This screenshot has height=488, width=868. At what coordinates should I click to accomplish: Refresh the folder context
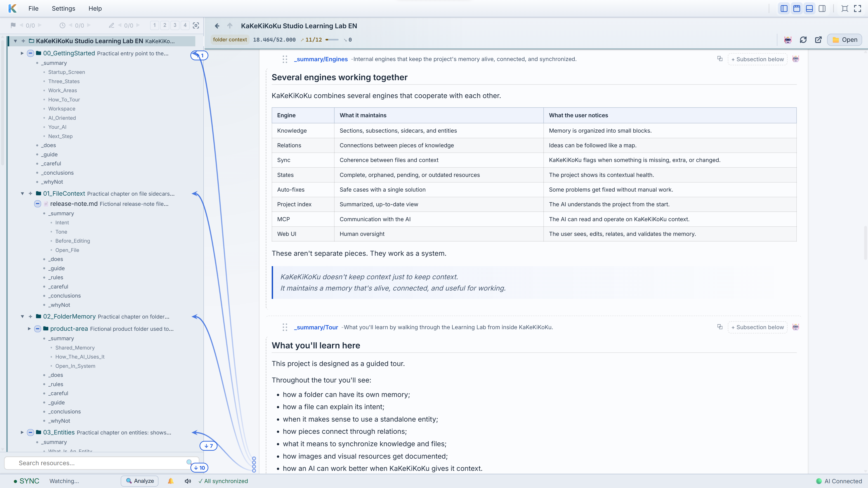pos(803,40)
